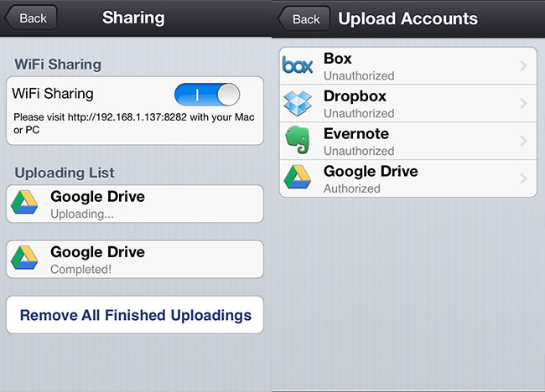Click Remove All Finished Uploadings
The width and height of the screenshot is (545, 392).
(x=135, y=315)
